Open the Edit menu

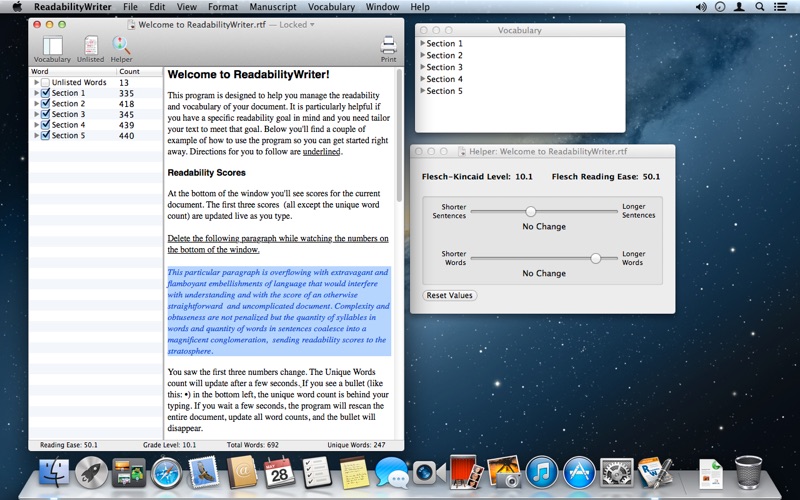pos(157,7)
